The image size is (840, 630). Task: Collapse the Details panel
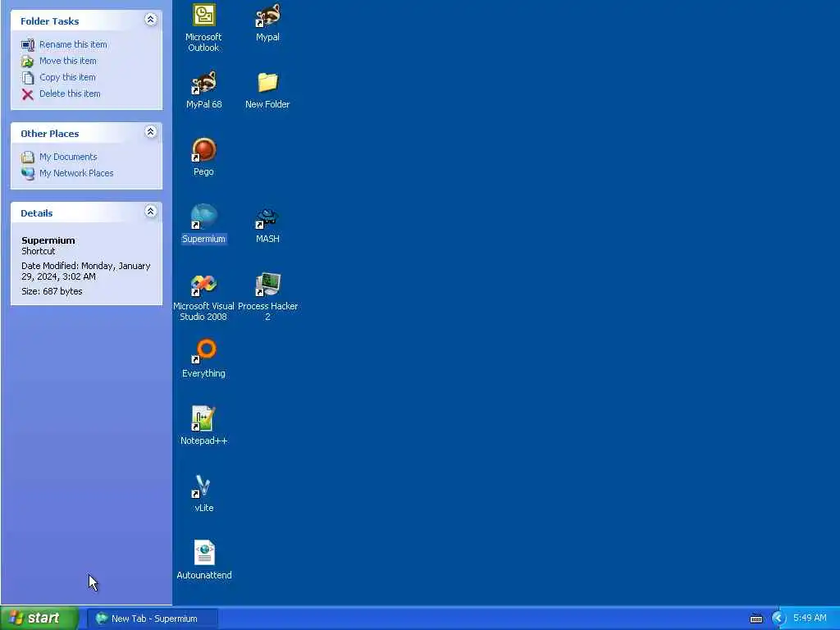151,211
